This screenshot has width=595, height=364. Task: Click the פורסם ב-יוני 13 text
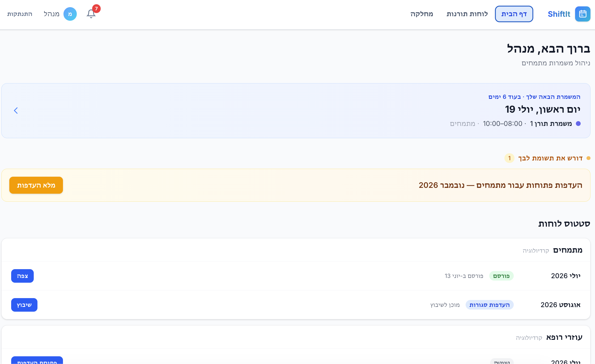click(464, 276)
